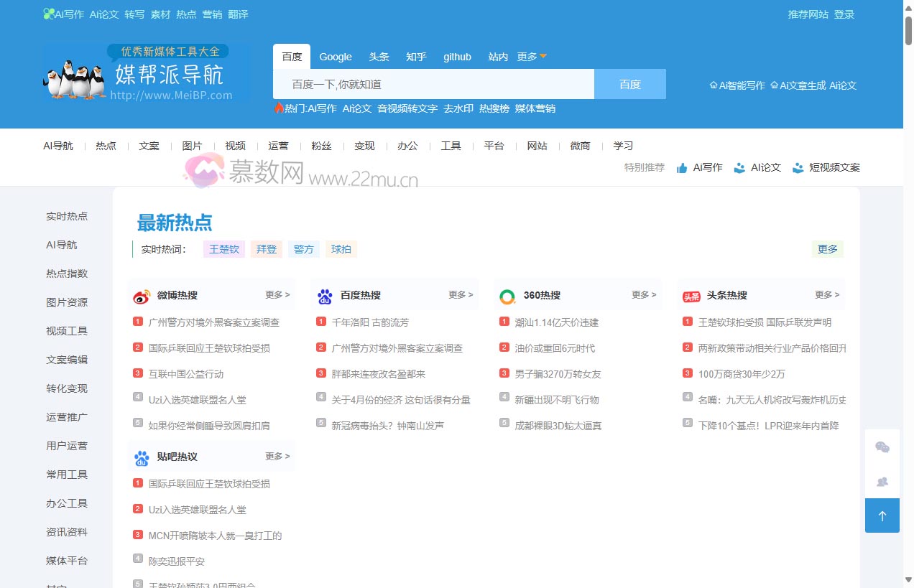Expand the 更多 dropdown beside search tabs
This screenshot has width=914, height=588.
point(532,56)
